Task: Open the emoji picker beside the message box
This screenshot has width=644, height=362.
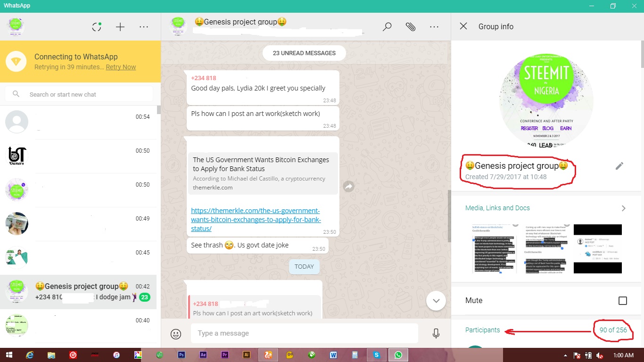Action: pos(175,333)
